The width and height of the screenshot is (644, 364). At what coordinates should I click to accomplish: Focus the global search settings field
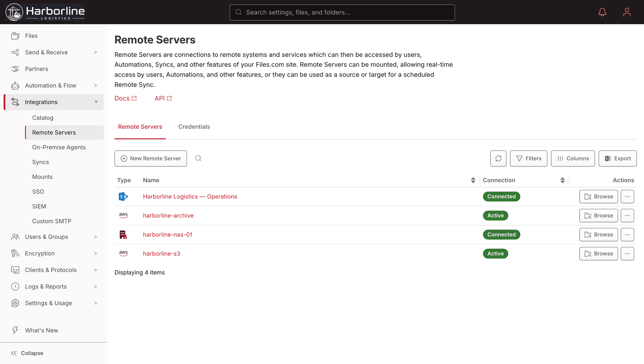pyautogui.click(x=342, y=12)
